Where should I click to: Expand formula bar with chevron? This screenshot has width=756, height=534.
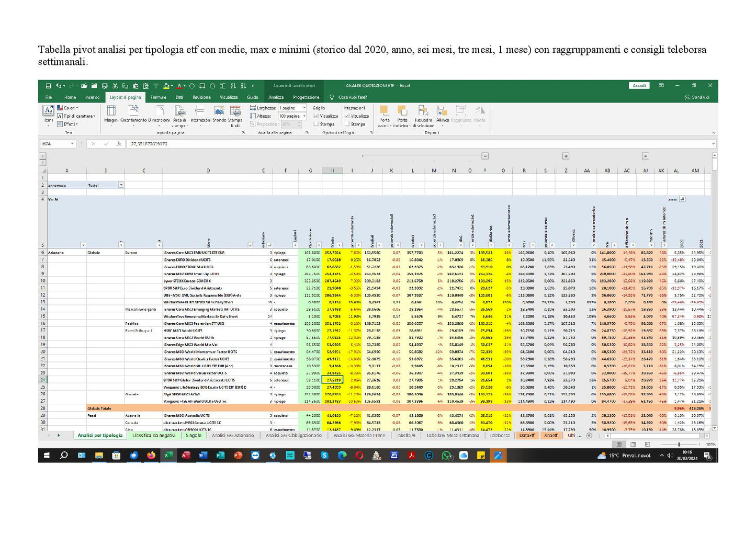[713, 144]
